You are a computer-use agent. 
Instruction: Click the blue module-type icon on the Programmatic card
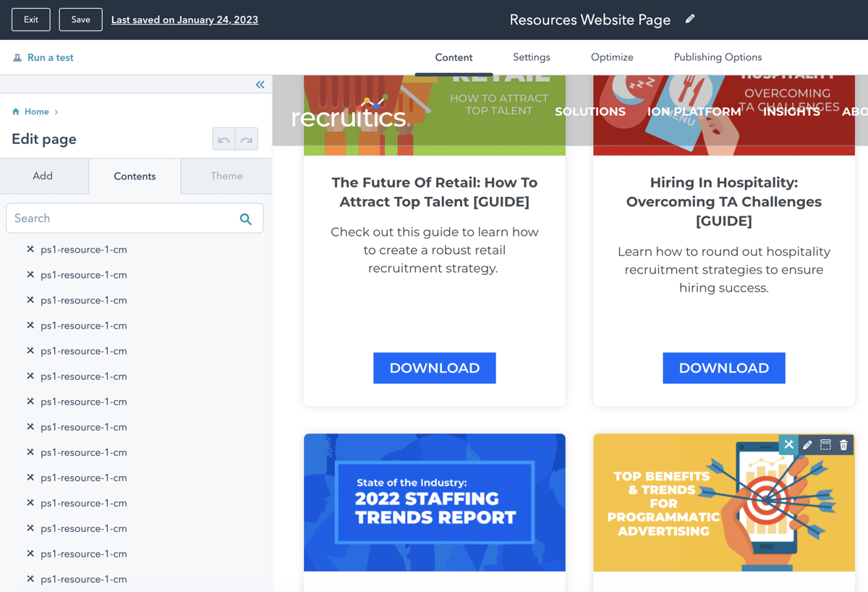788,445
